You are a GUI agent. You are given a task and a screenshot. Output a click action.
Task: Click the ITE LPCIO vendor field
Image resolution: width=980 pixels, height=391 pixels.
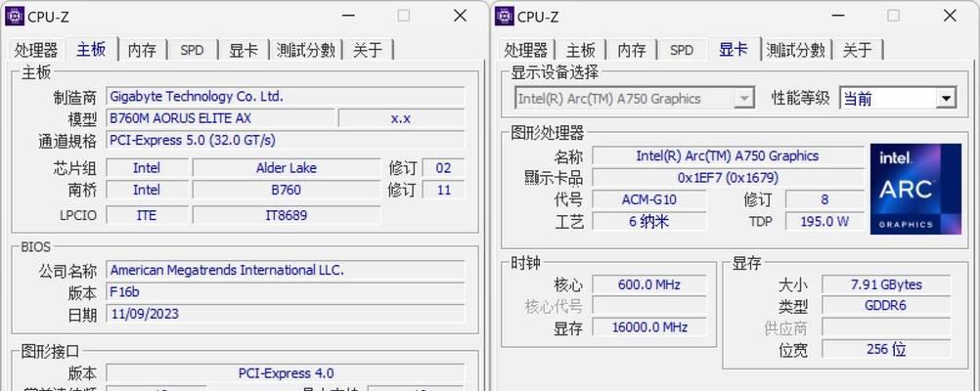(147, 215)
